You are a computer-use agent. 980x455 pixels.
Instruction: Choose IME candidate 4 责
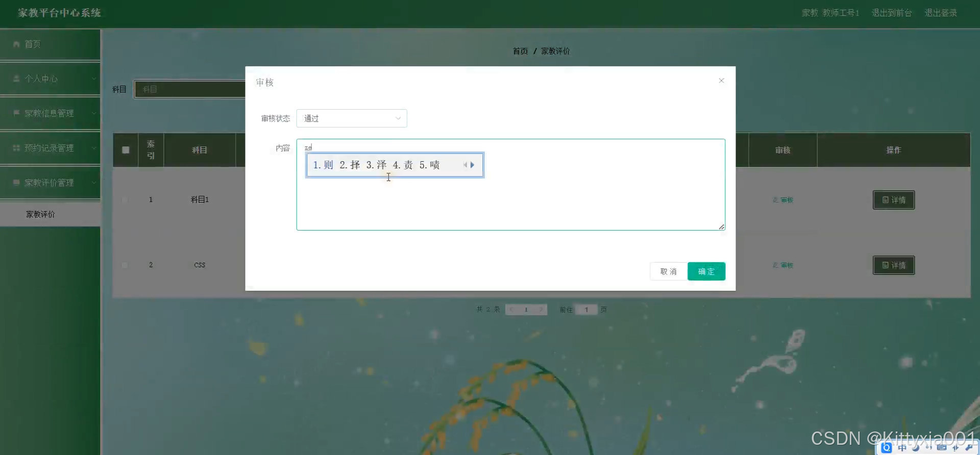click(x=403, y=165)
